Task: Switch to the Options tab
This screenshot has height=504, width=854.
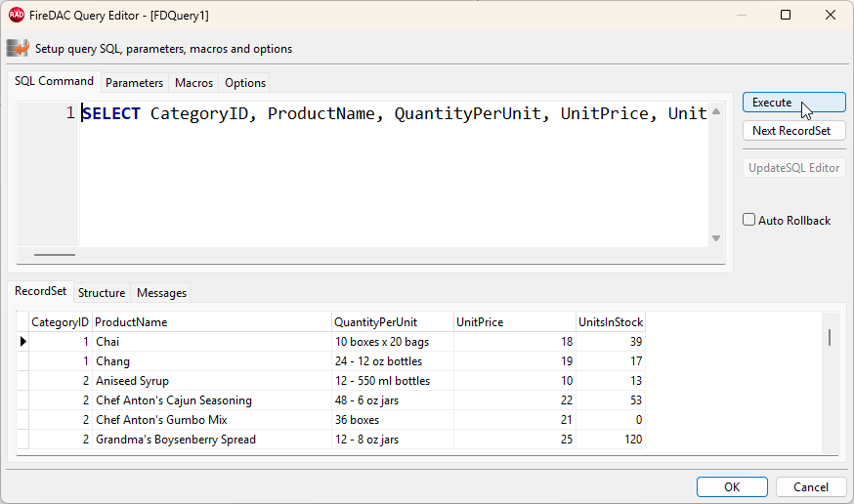Action: tap(245, 83)
